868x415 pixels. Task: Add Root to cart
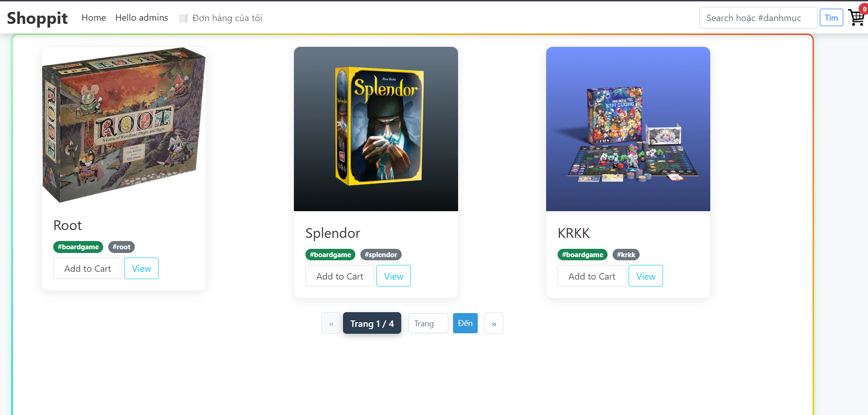point(88,269)
